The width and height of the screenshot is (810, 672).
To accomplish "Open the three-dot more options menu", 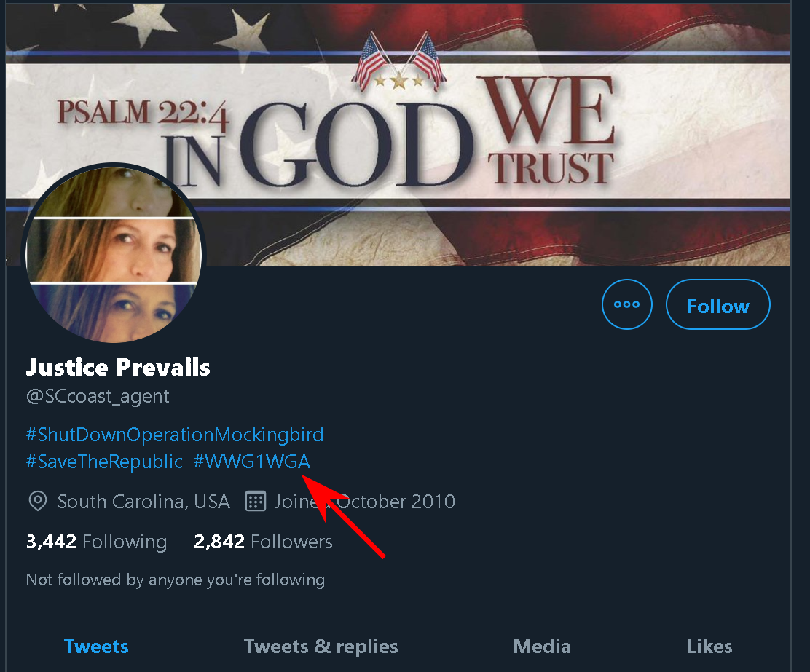I will [x=626, y=304].
